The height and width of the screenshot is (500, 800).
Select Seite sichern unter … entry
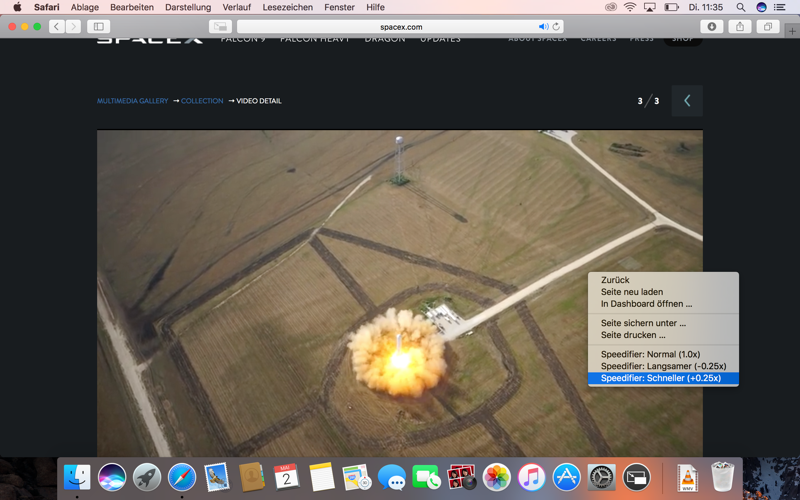click(663, 323)
